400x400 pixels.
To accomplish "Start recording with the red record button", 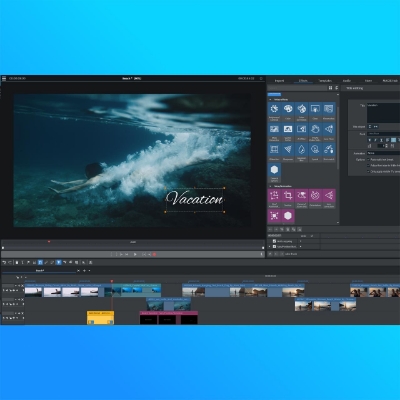I will [154, 254].
